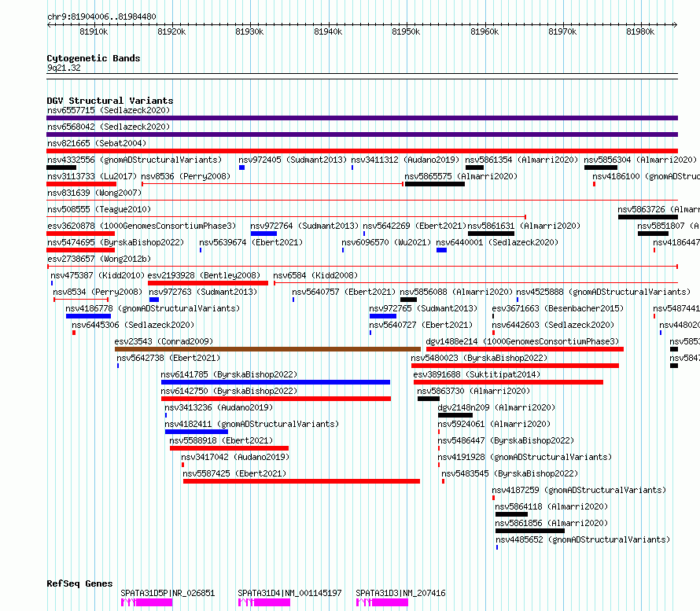This screenshot has width=700, height=611.
Task: Click the nsv5588918 (Ebert2021) red bar
Action: [x=230, y=448]
